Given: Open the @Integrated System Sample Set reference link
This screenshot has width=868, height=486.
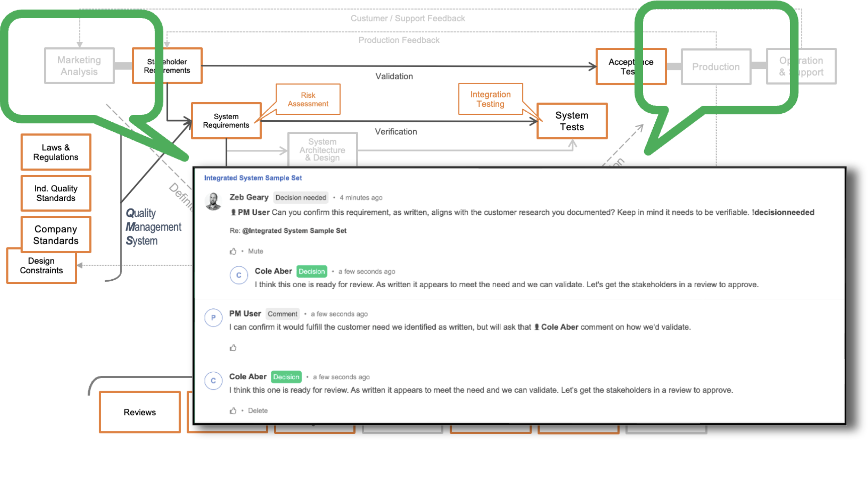Looking at the screenshot, I should click(x=294, y=231).
